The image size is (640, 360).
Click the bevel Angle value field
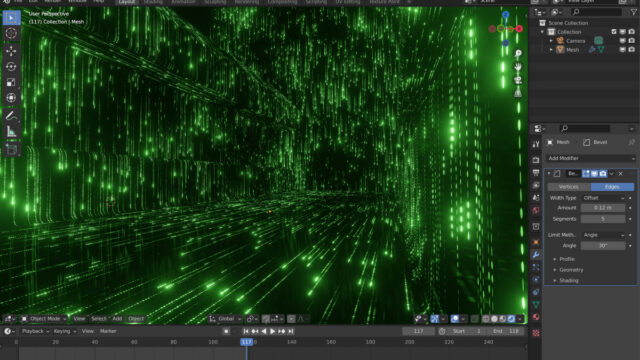click(x=603, y=246)
